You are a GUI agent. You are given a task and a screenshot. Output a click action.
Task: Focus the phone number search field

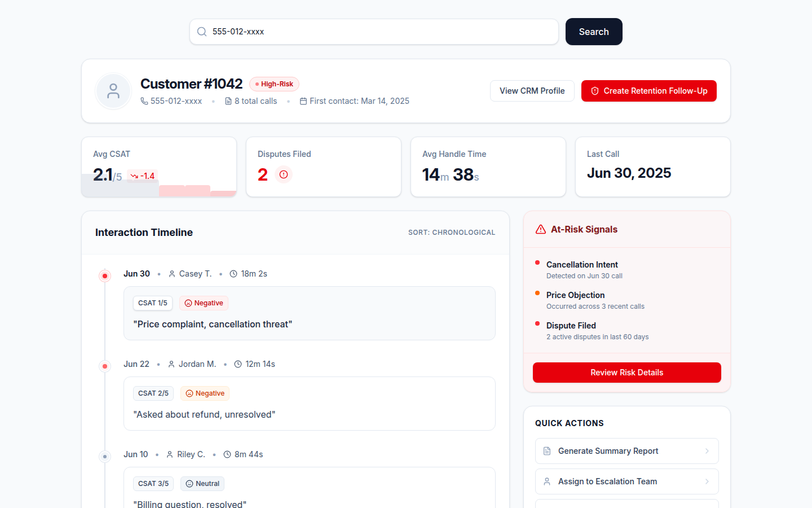tap(374, 32)
